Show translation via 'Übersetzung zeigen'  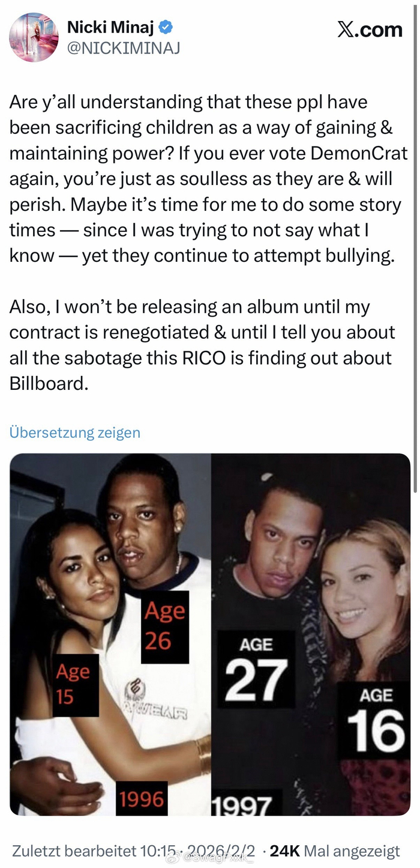(75, 432)
